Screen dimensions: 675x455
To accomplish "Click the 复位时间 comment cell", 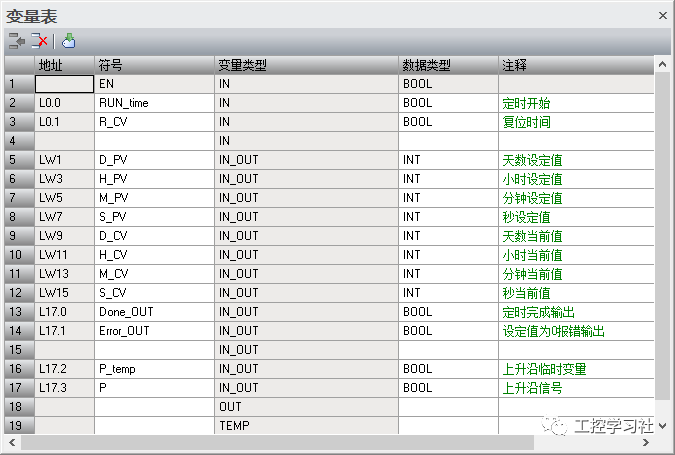I will coord(576,122).
